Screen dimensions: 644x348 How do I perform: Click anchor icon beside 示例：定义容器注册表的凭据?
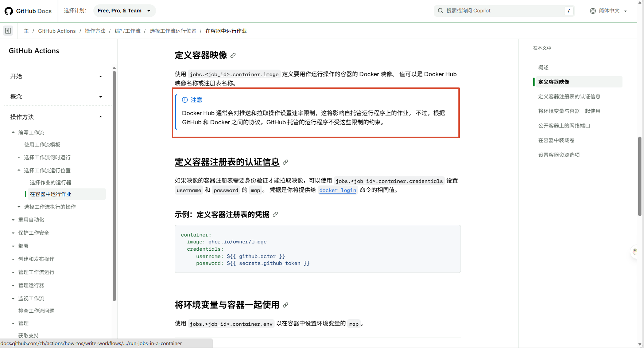pos(275,214)
